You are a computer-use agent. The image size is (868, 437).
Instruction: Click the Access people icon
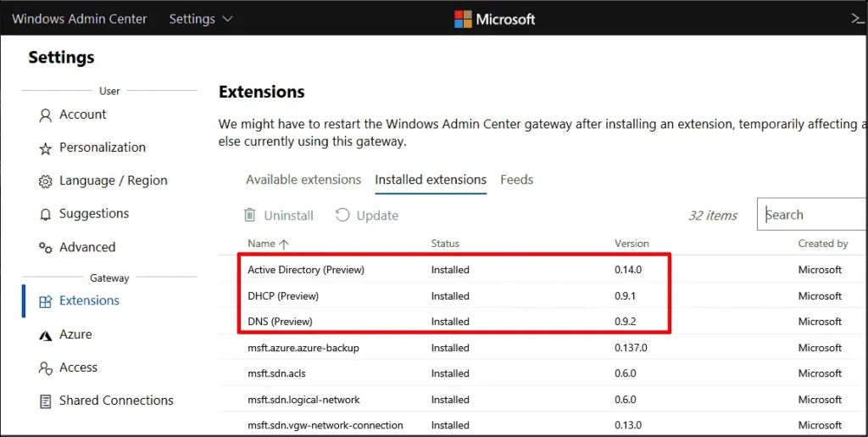(x=46, y=368)
